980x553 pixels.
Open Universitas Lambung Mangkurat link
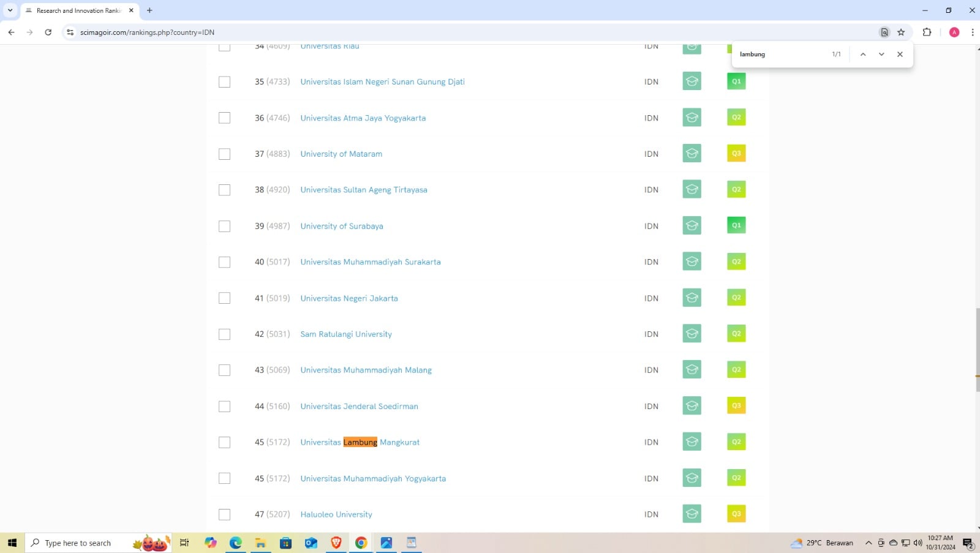click(x=360, y=442)
